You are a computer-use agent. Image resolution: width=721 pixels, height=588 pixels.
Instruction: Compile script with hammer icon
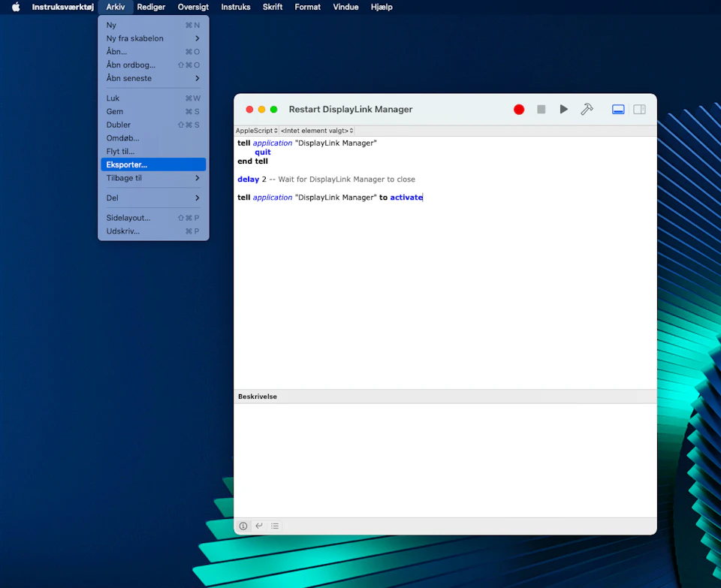(x=587, y=110)
